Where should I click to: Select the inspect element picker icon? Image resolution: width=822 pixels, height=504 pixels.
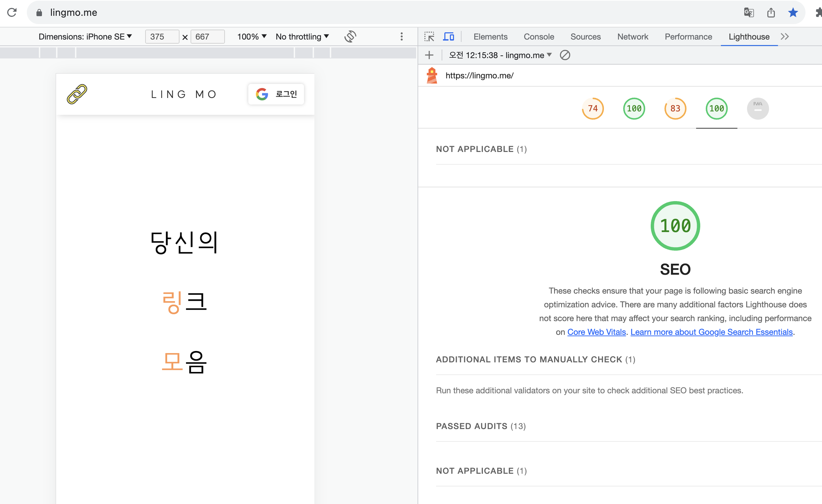click(429, 36)
